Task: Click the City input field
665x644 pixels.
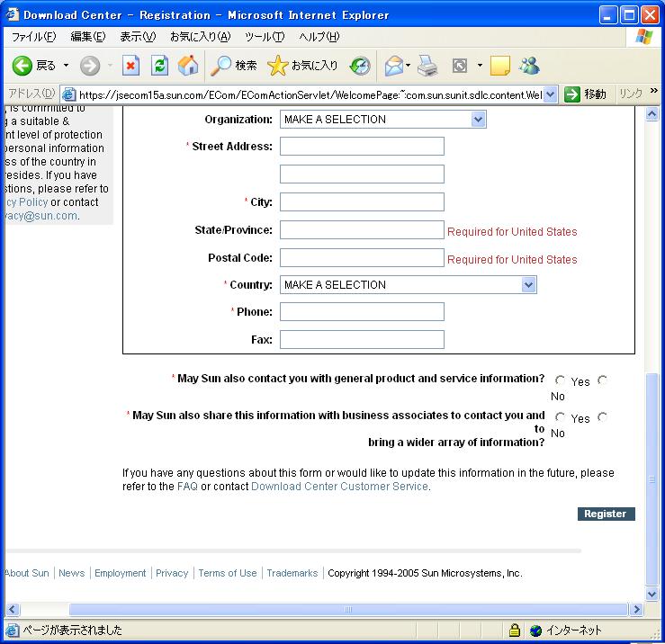Action: (x=362, y=202)
